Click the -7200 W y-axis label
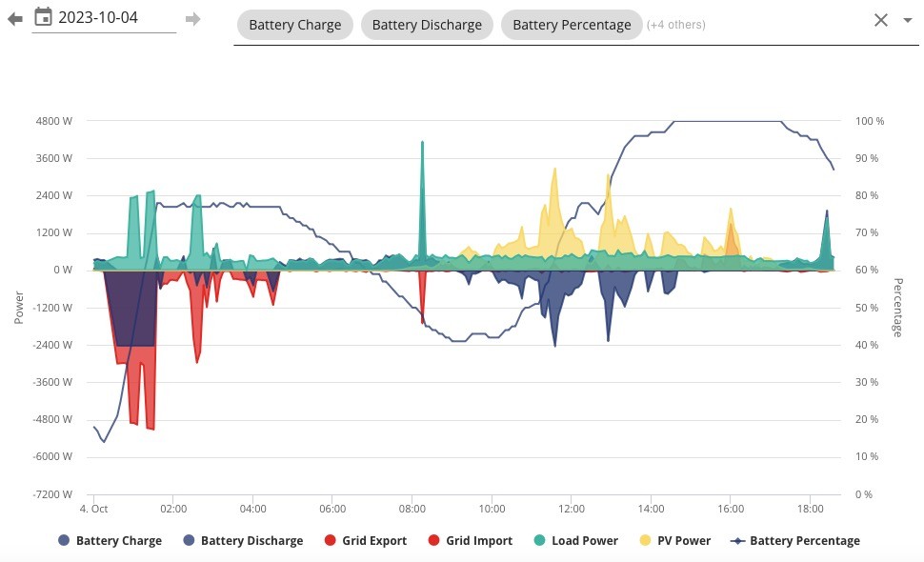Screen dimensions: 924x562 (52, 494)
